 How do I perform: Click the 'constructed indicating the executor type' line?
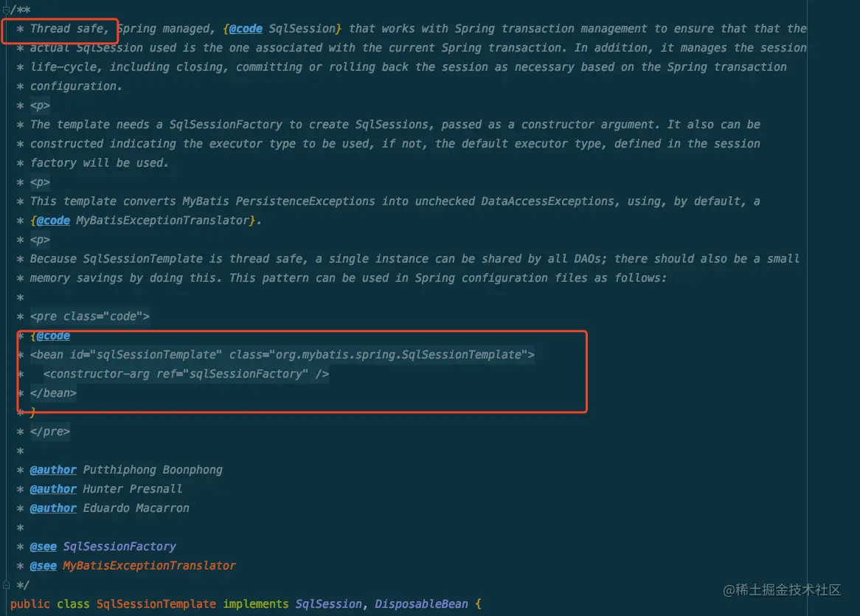pos(395,144)
